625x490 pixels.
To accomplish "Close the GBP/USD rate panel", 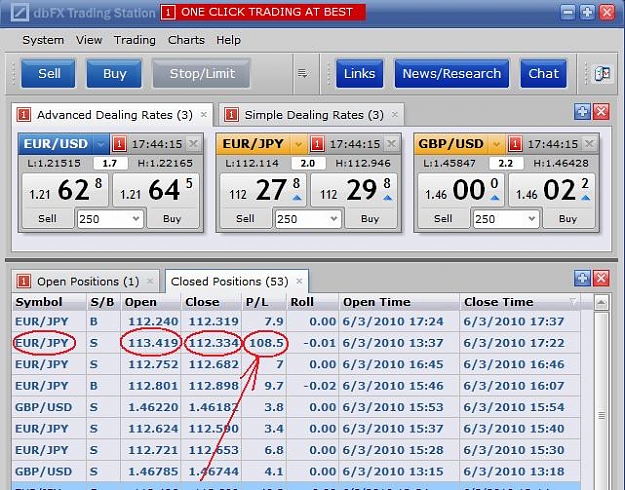I will [x=589, y=144].
